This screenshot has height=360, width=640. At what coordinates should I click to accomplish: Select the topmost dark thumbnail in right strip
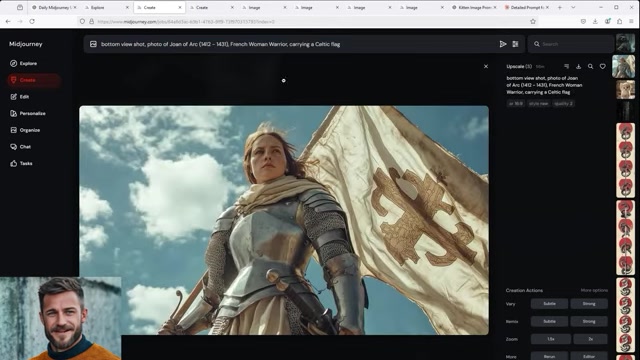pos(625,43)
